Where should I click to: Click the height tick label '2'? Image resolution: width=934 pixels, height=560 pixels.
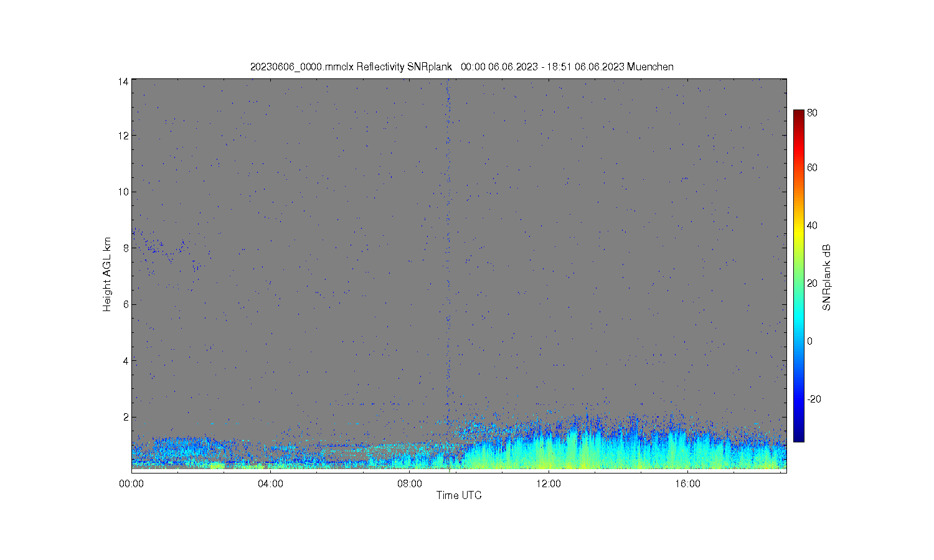point(126,417)
